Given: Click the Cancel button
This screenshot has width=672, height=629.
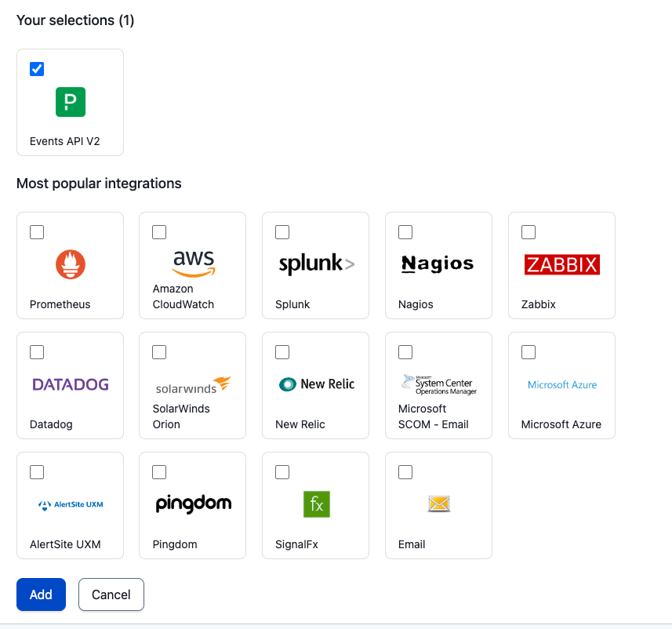Looking at the screenshot, I should click(x=111, y=594).
